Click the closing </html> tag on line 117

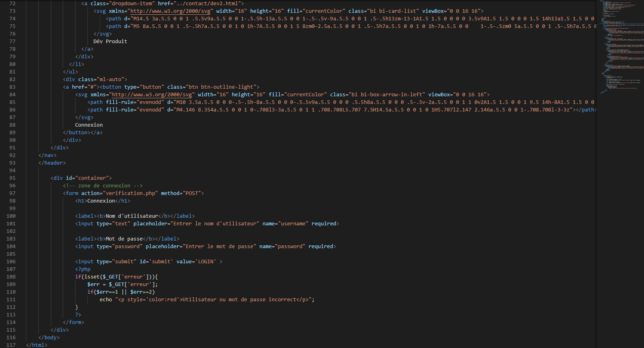[x=37, y=345]
